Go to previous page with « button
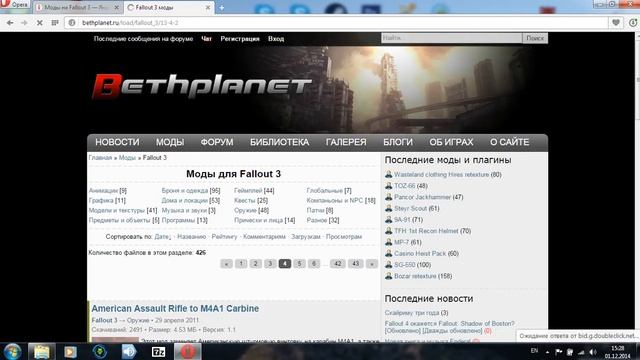 tap(226, 264)
